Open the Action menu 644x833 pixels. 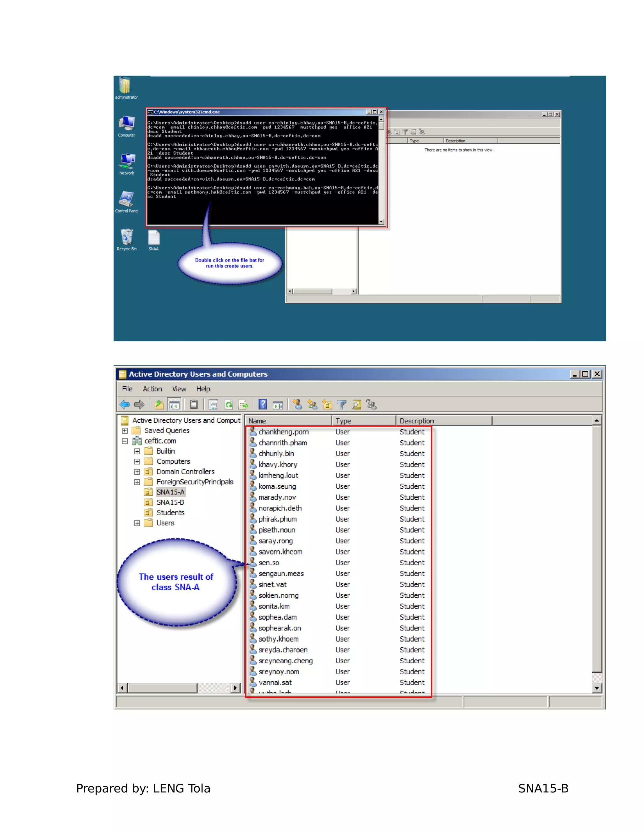pos(152,389)
